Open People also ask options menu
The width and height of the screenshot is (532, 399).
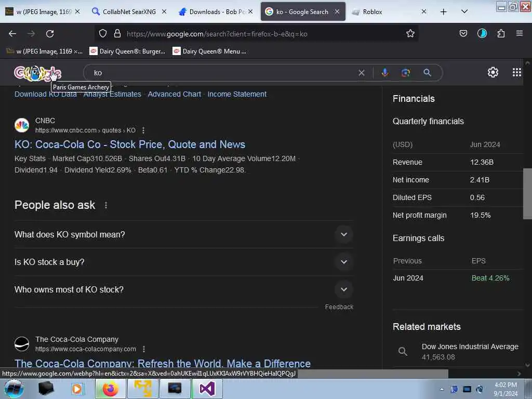106,205
